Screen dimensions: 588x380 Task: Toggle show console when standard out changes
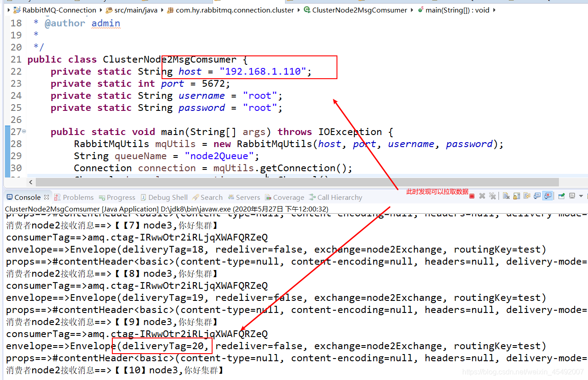(x=537, y=196)
